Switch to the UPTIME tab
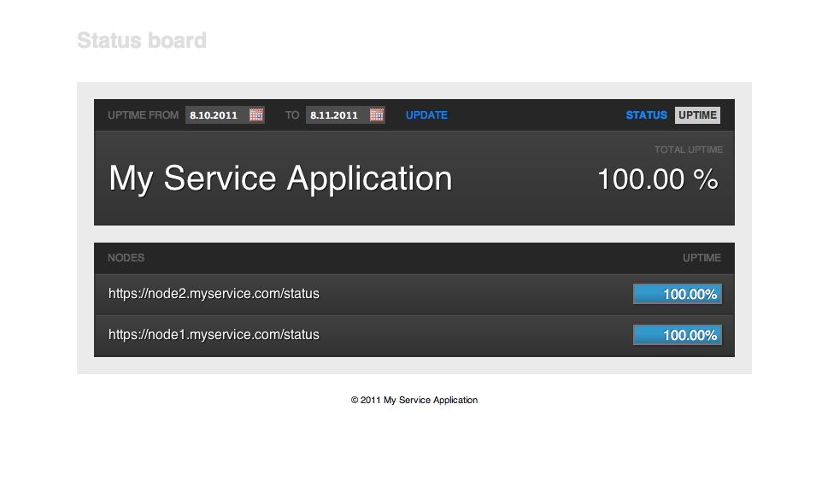The image size is (816, 504). click(697, 115)
